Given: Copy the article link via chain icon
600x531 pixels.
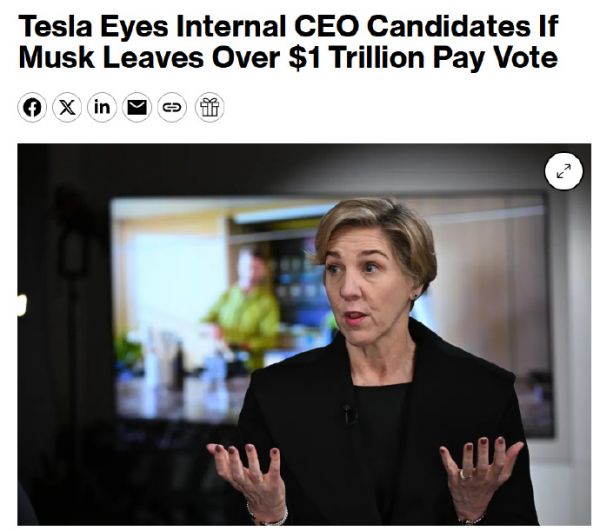Looking at the screenshot, I should tap(172, 108).
